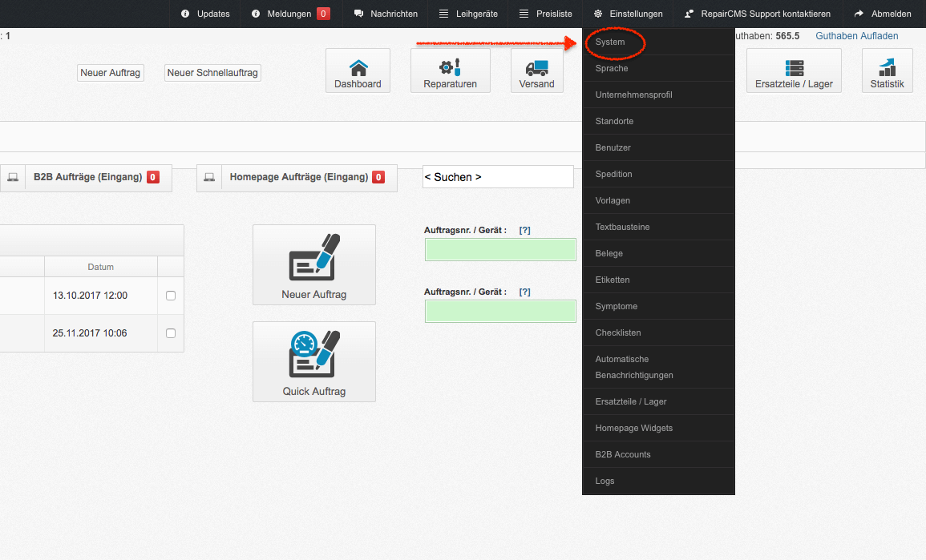Click the Abmelden arrow icon

point(859,14)
